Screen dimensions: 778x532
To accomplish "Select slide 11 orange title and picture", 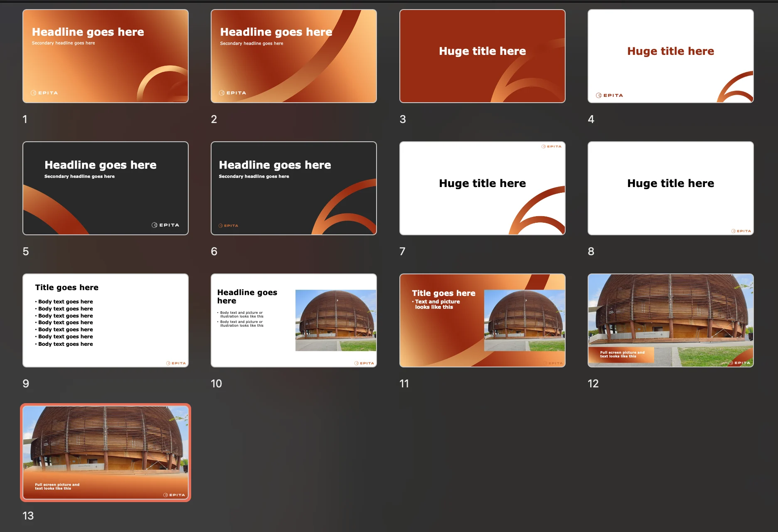I will (x=483, y=320).
